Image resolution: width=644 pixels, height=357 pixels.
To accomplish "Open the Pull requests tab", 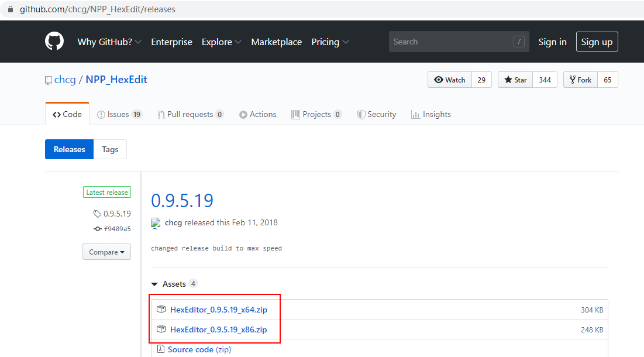I will pyautogui.click(x=191, y=114).
